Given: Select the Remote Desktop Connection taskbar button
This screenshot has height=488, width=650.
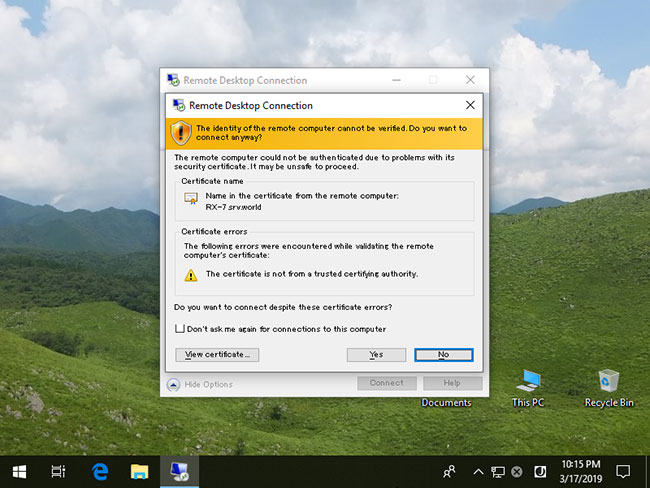Looking at the screenshot, I should tap(179, 471).
